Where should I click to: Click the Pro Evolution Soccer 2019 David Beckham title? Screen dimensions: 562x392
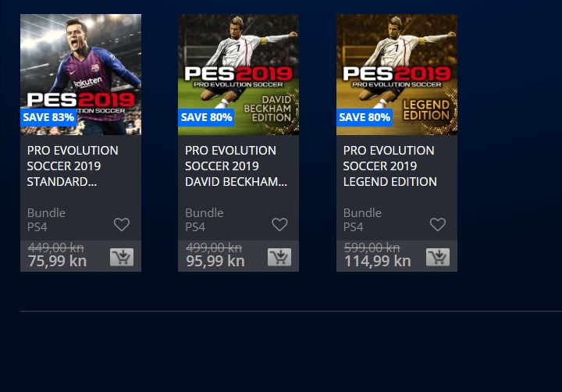236,166
